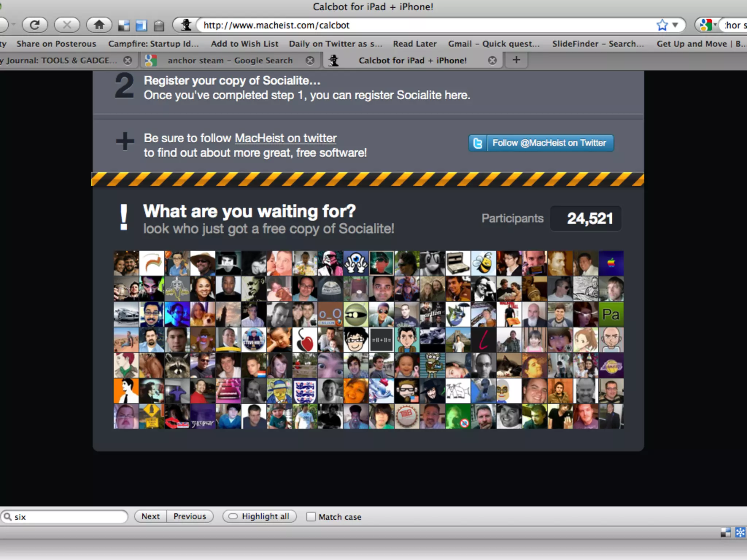Open the address bar history dropdown arrow

pyautogui.click(x=675, y=25)
